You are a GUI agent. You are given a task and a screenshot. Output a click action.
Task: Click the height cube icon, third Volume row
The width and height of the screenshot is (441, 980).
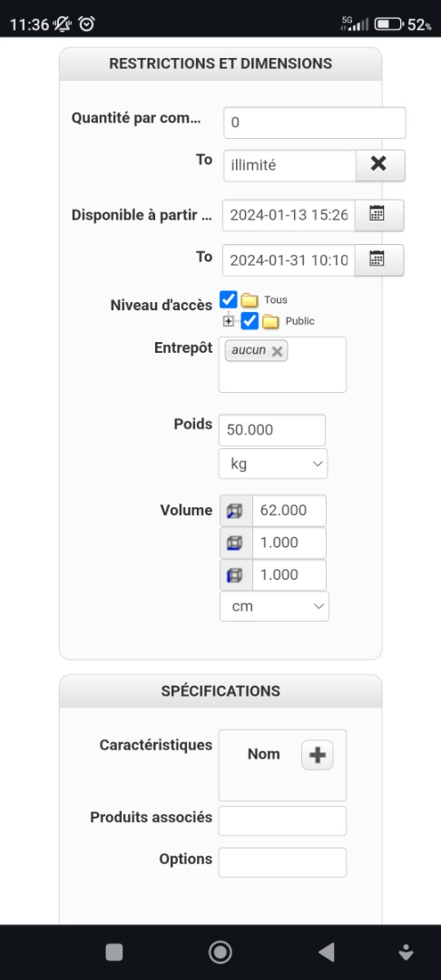pos(236,575)
